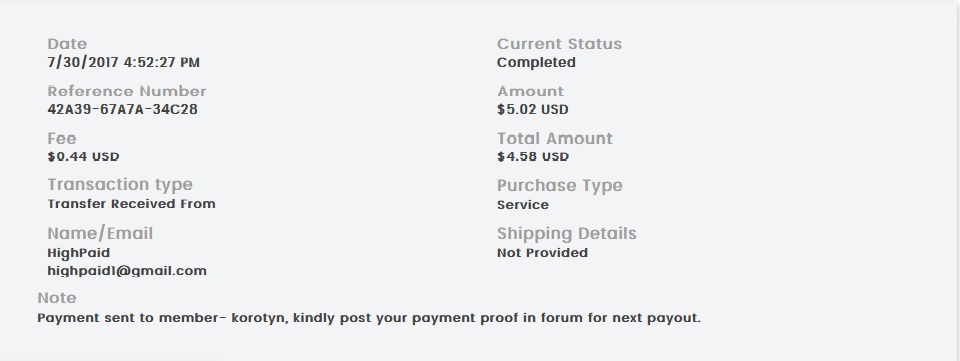This screenshot has width=960, height=361.
Task: Click the Name/Email label
Action: pos(100,234)
